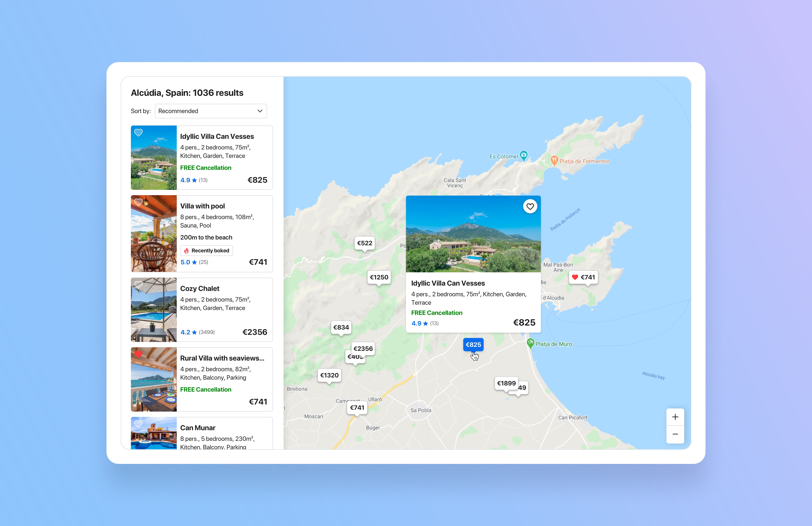The width and height of the screenshot is (812, 526).
Task: Click the flame Recently booked badge
Action: point(206,250)
